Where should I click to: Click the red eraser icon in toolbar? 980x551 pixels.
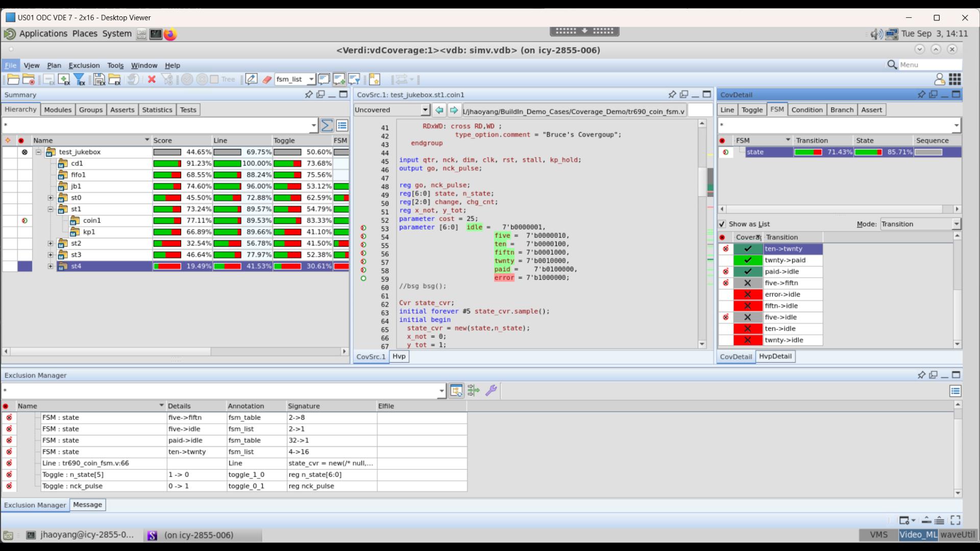266,79
